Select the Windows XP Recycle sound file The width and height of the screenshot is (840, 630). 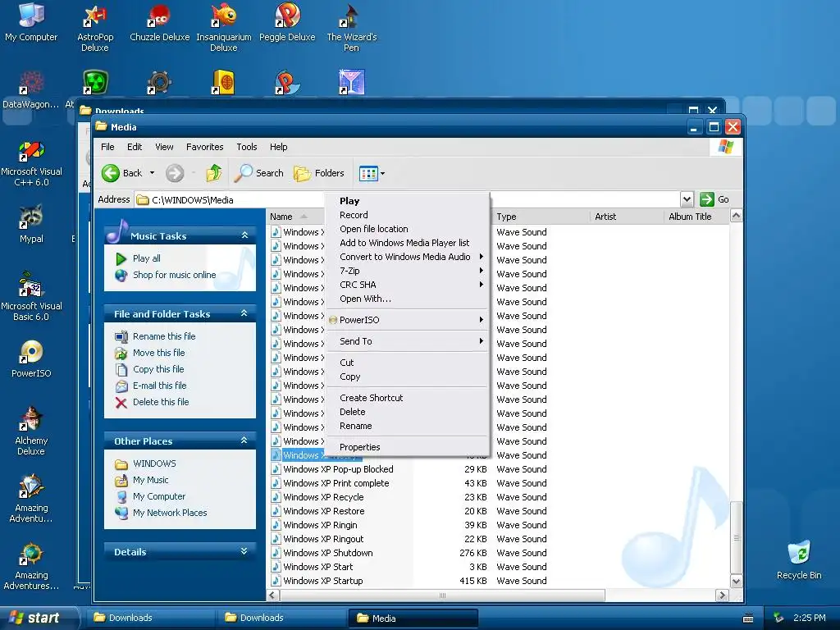click(323, 497)
